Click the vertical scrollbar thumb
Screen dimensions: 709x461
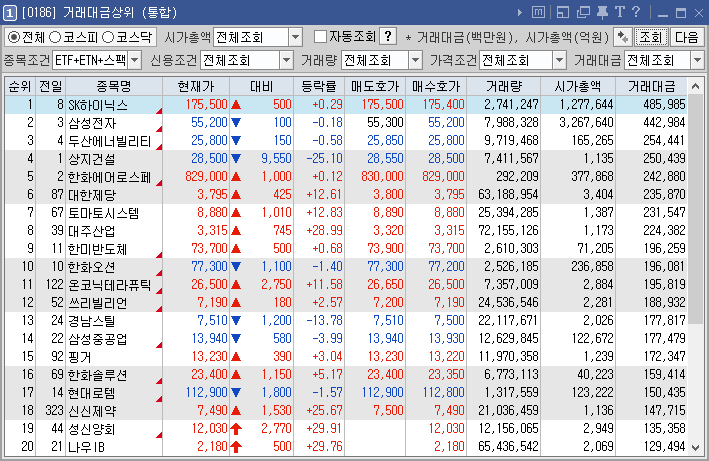pyautogui.click(x=695, y=208)
